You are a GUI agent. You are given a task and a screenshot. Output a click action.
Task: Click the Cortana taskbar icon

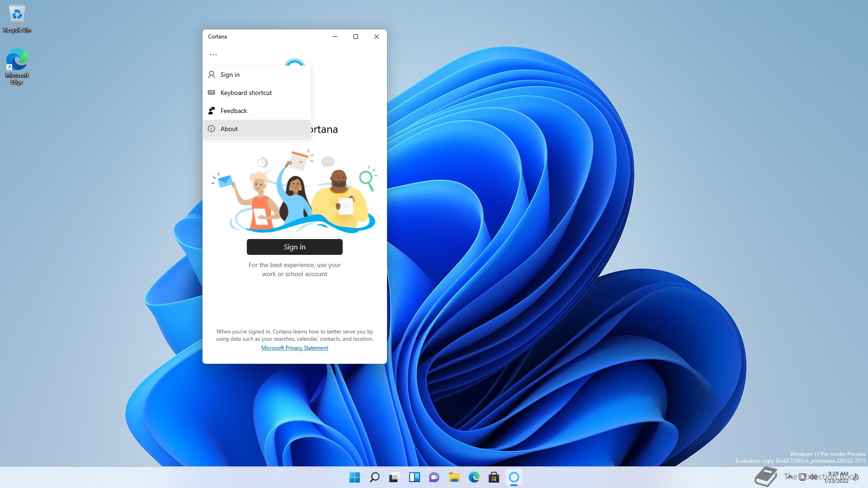[x=514, y=477]
